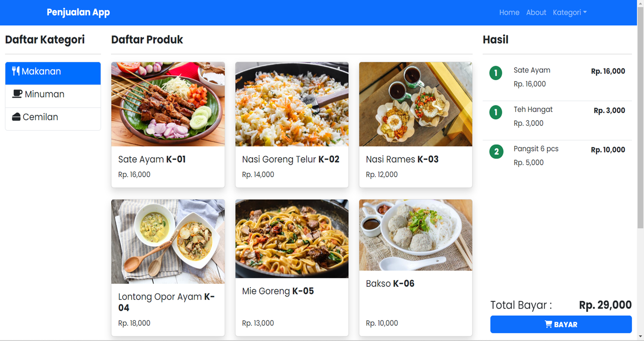The image size is (644, 341).
Task: Expand the Kategori dropdown in navbar
Action: pyautogui.click(x=569, y=12)
